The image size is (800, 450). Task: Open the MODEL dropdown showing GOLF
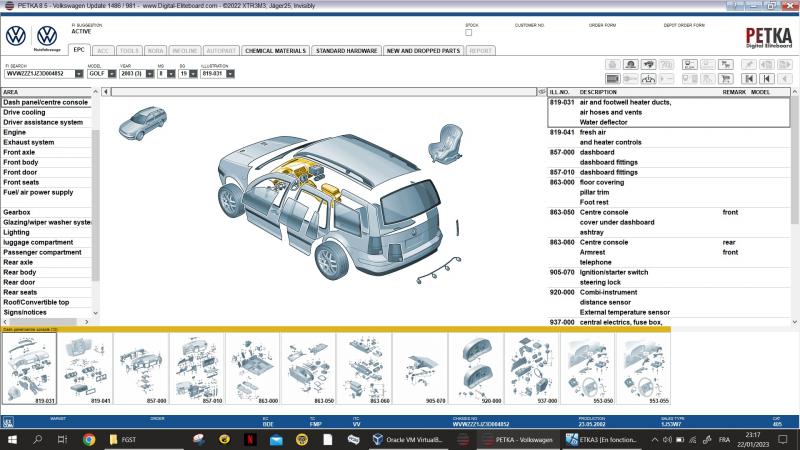(x=112, y=74)
